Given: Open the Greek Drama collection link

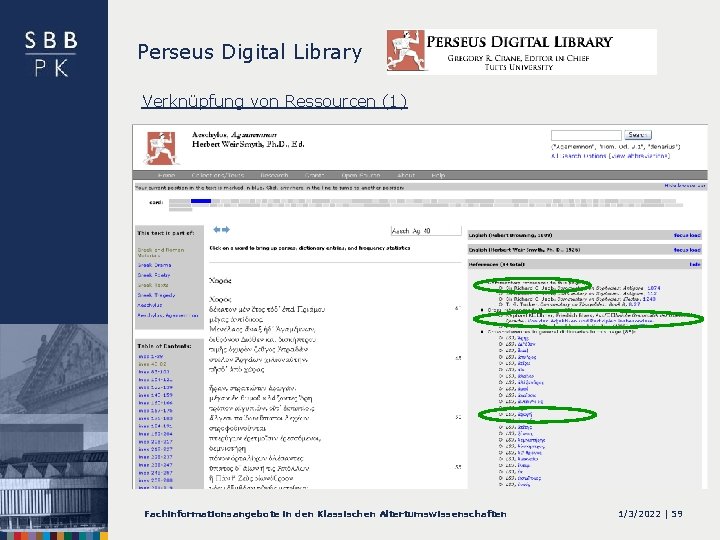Looking at the screenshot, I should pyautogui.click(x=154, y=265).
